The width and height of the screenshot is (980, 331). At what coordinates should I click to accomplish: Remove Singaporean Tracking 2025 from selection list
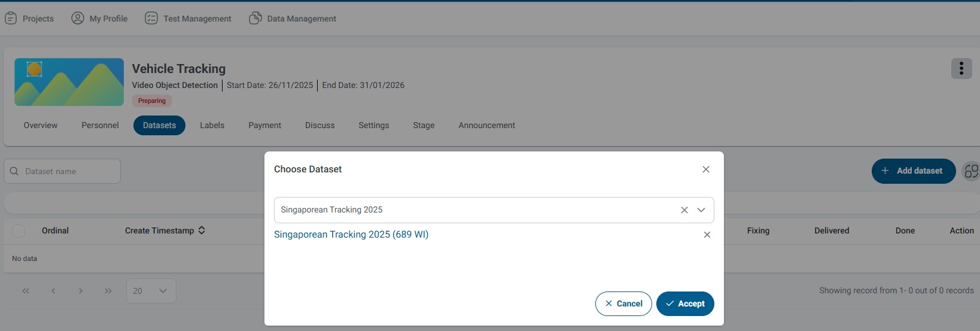pyautogui.click(x=707, y=235)
